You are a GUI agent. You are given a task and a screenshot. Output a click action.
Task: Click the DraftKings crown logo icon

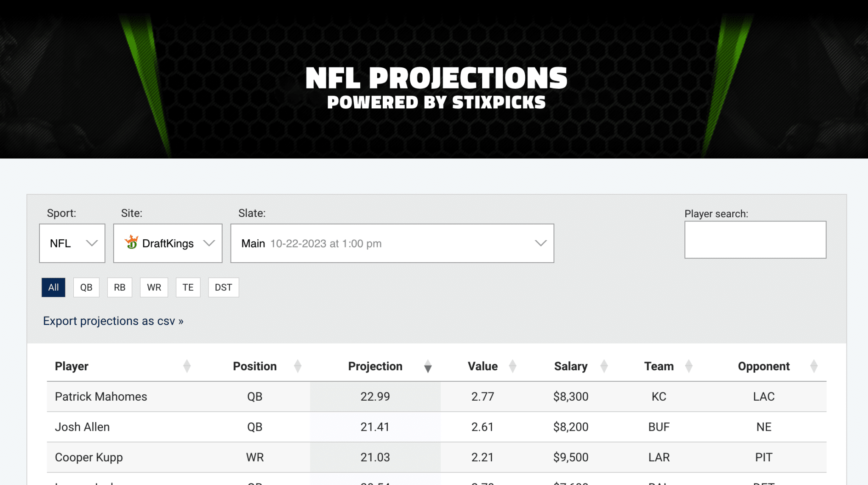(131, 242)
